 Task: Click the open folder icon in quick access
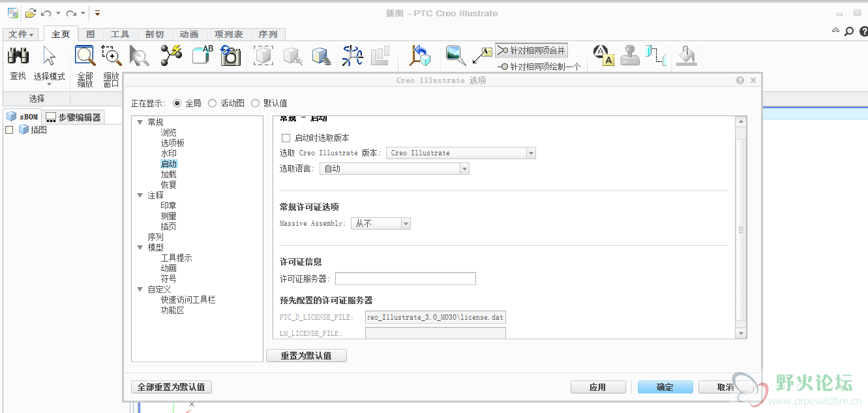click(30, 12)
